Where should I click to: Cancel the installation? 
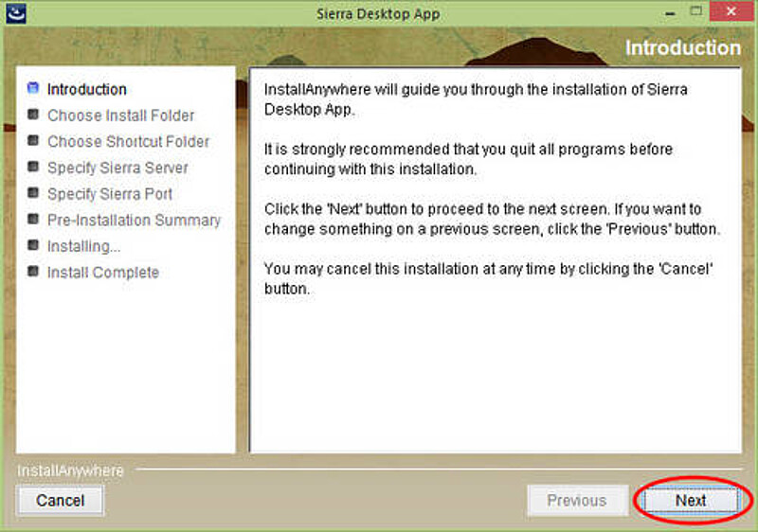click(x=61, y=501)
